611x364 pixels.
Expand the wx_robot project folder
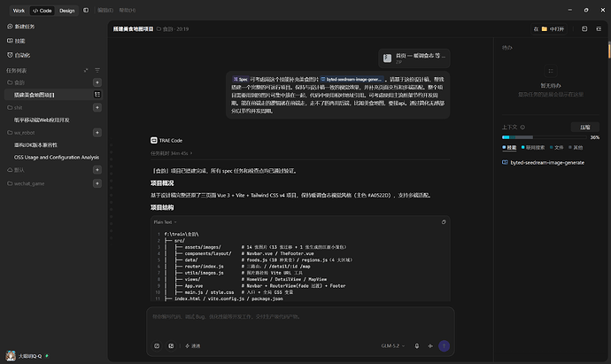pyautogui.click(x=21, y=133)
